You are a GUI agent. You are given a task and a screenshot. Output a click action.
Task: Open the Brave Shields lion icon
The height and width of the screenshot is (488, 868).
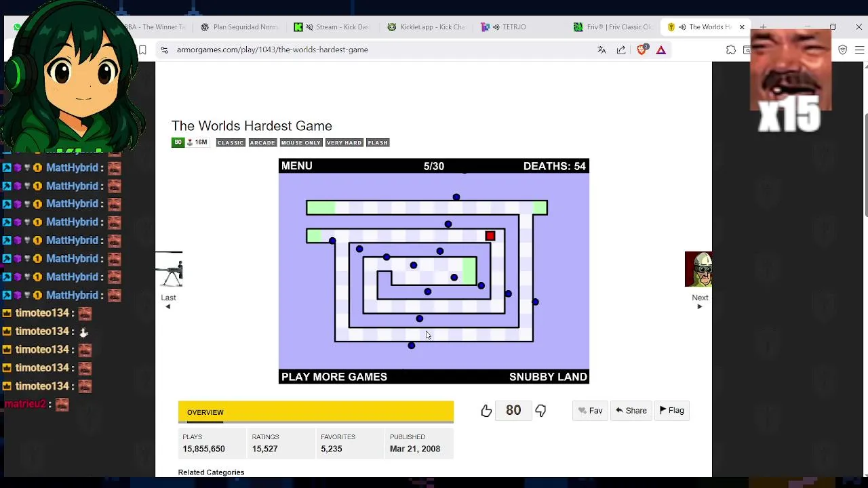[642, 49]
